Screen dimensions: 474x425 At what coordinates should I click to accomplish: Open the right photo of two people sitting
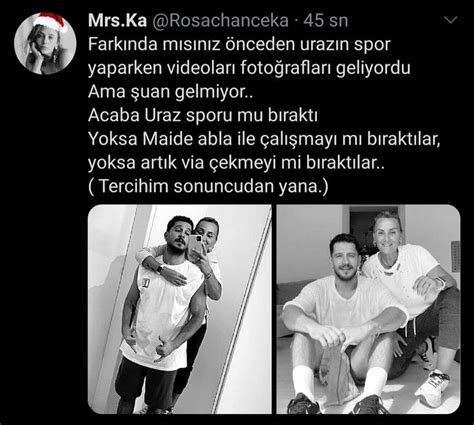pyautogui.click(x=368, y=309)
